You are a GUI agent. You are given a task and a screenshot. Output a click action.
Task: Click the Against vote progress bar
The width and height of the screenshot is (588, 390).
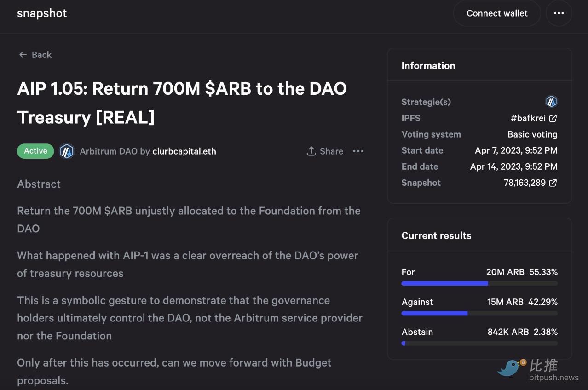point(479,314)
